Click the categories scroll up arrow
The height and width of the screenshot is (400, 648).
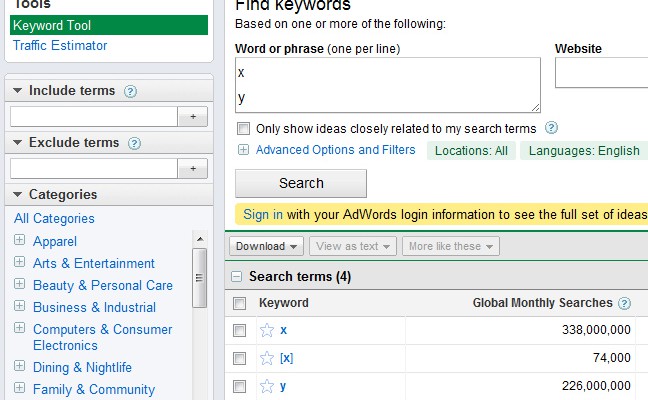point(200,239)
